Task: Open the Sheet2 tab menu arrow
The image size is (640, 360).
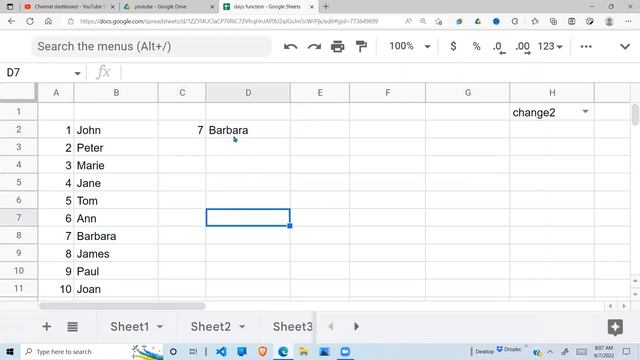Action: (x=242, y=327)
